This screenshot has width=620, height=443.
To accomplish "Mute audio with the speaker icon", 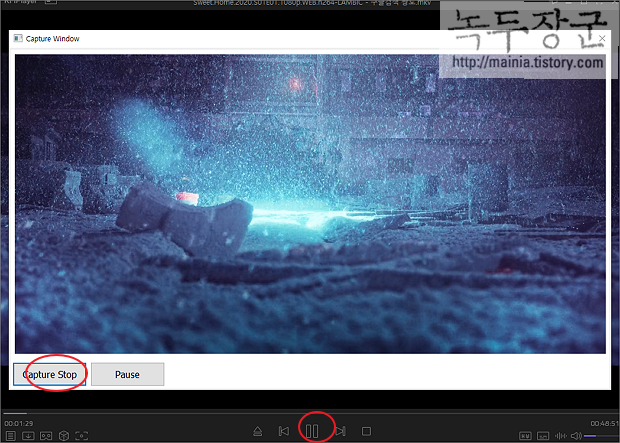I will [x=576, y=436].
